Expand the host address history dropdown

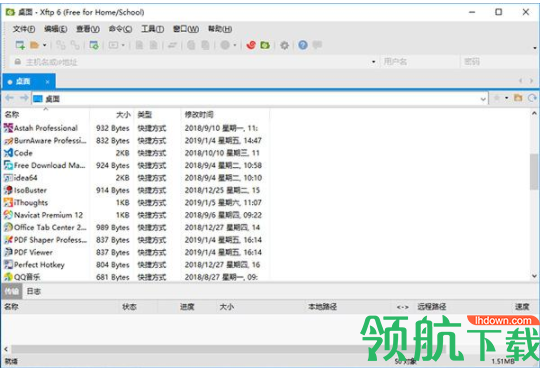click(x=374, y=62)
